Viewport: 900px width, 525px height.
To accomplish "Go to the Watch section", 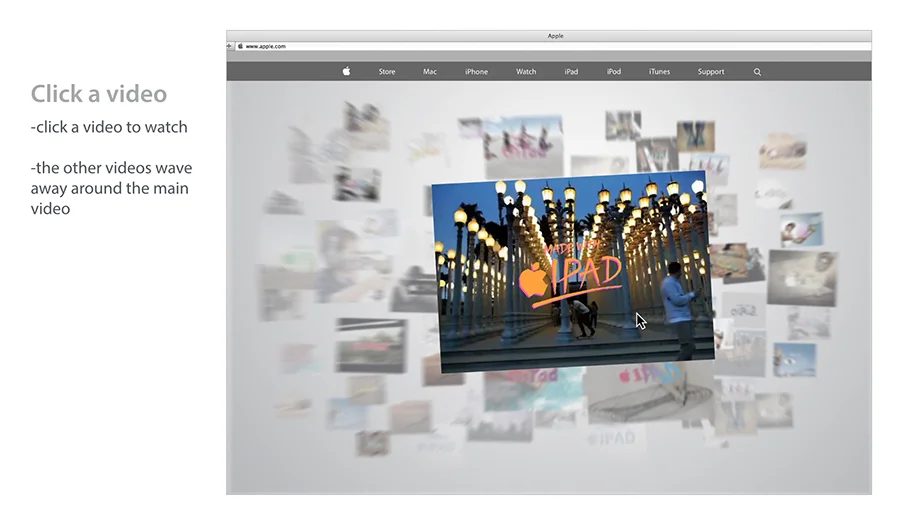I will coord(526,72).
